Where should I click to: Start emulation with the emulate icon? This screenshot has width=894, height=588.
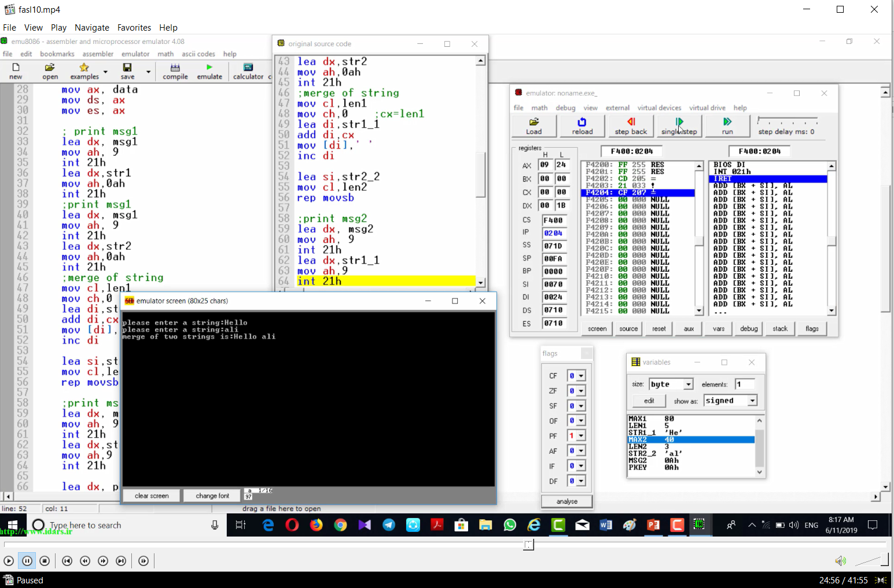pos(209,71)
